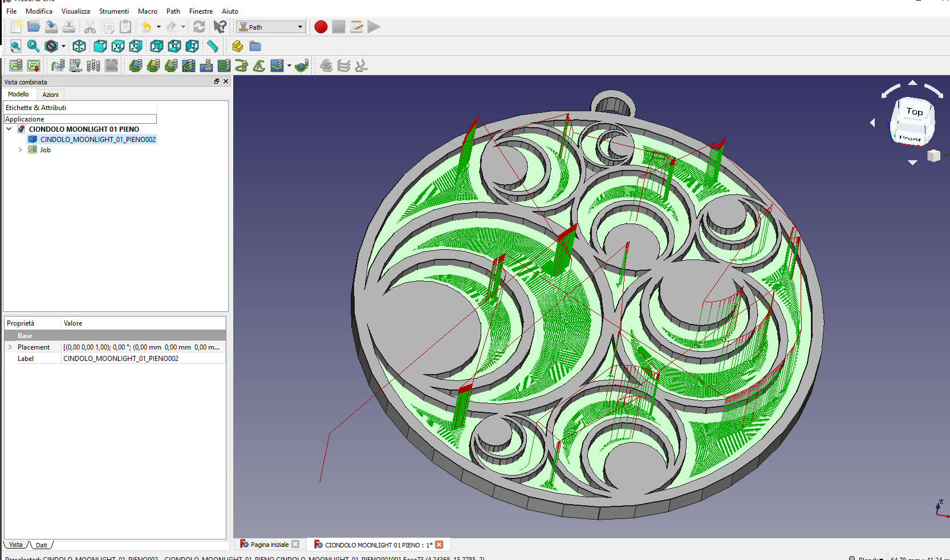Open the Path workbench selector dropdown
Image resolution: width=950 pixels, height=560 pixels.
click(x=271, y=27)
